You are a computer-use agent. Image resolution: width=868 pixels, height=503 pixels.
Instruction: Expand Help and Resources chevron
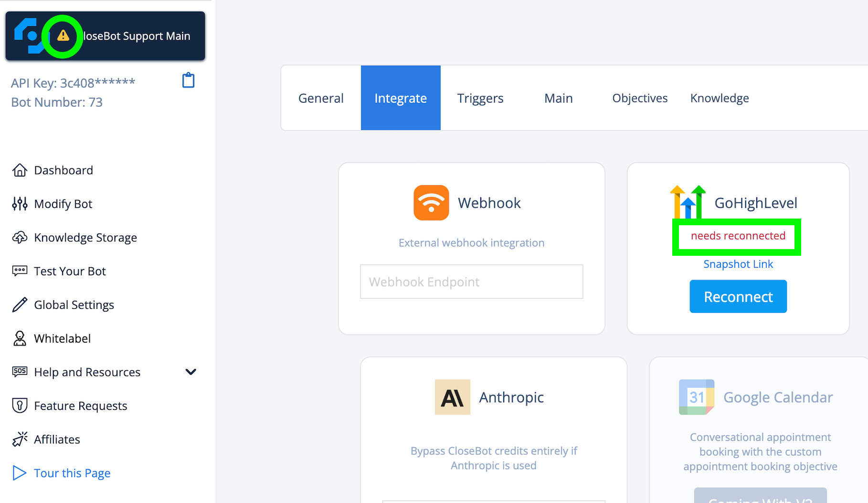pyautogui.click(x=191, y=372)
